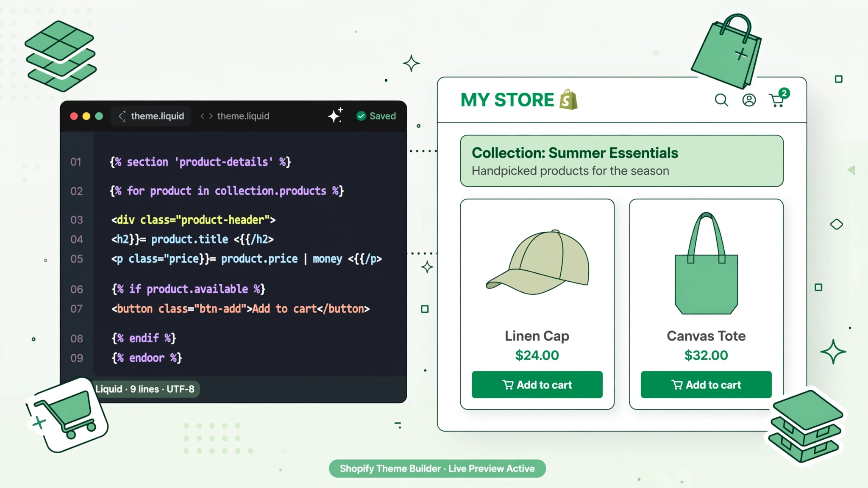Click the red close dot of editor window

pos(74,116)
